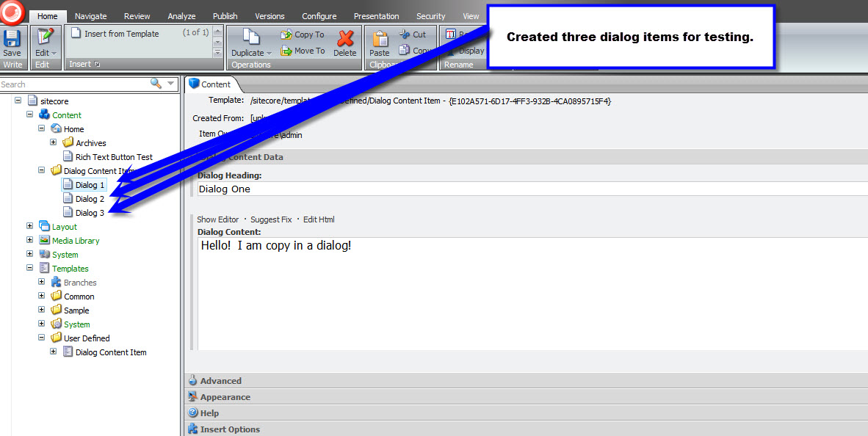
Task: Expand the Advanced section
Action: click(x=220, y=381)
